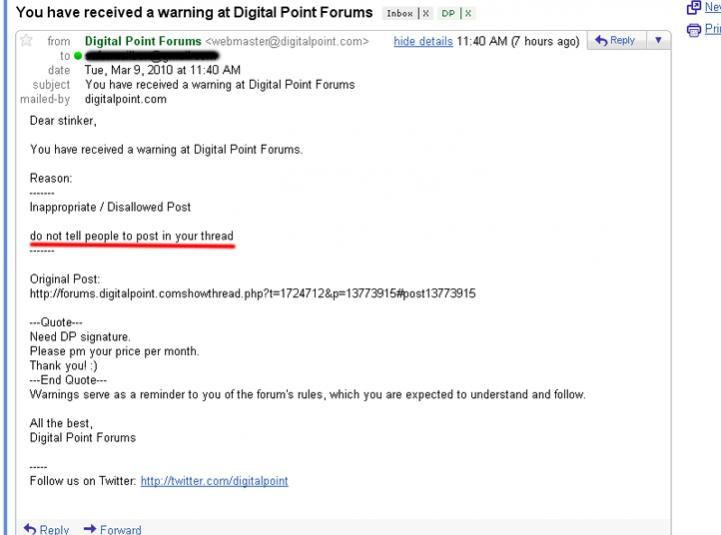Reply using the top Reply button
Viewport: 721px width, 535px height.
(x=616, y=40)
